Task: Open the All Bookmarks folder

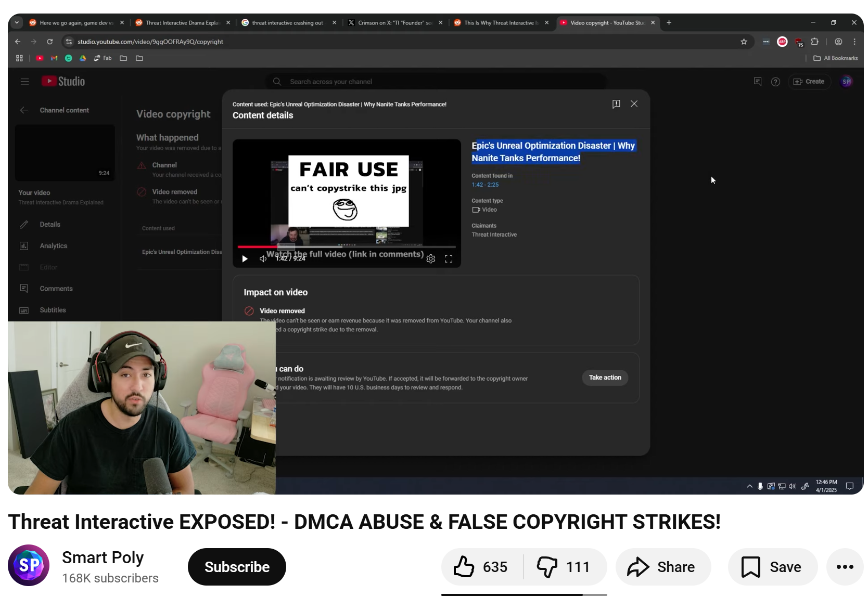Action: coord(836,58)
